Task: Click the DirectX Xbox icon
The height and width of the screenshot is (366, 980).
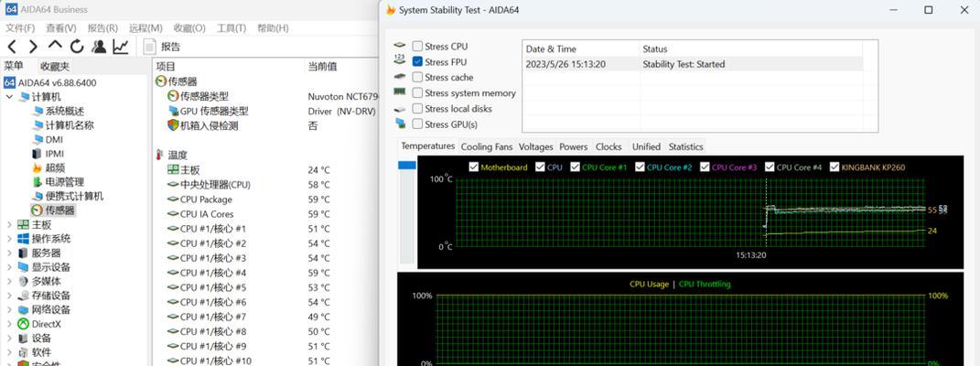Action: (x=23, y=324)
